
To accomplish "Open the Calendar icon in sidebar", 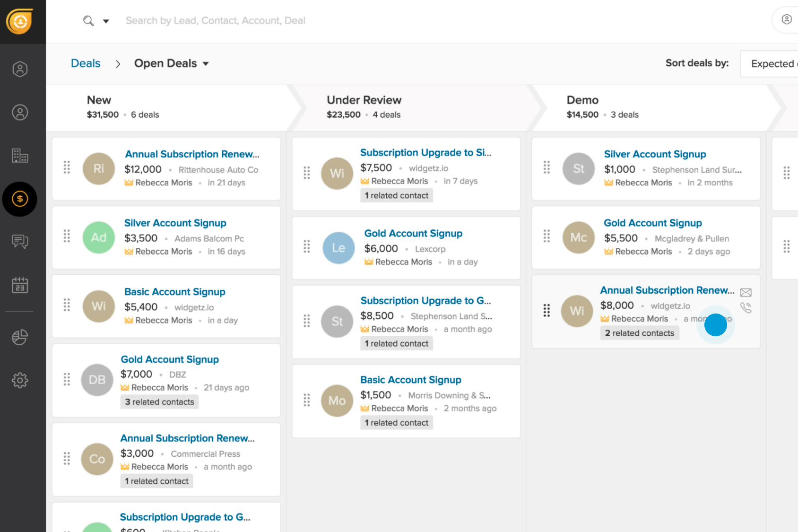I will pyautogui.click(x=20, y=285).
